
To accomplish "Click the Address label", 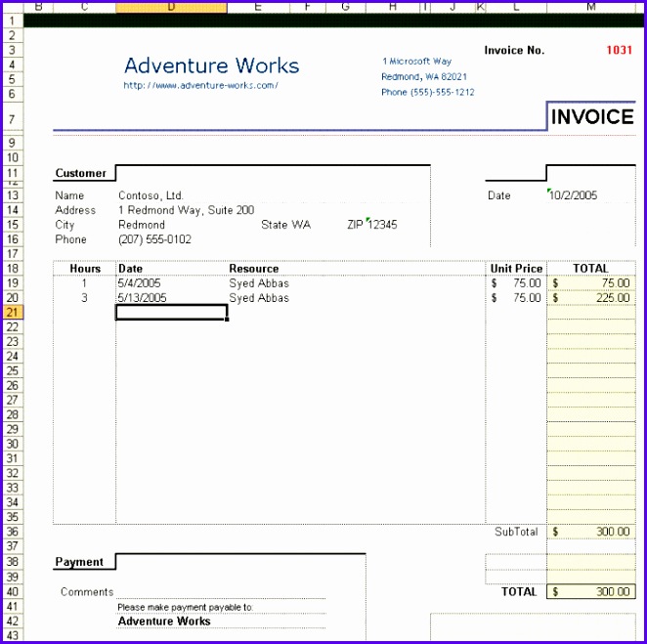I will [75, 210].
